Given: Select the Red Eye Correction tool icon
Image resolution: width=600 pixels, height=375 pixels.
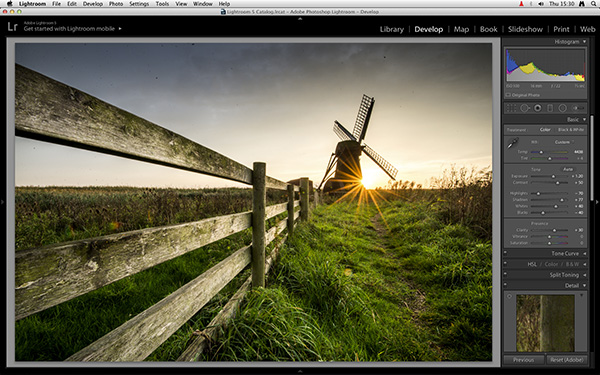Looking at the screenshot, I should pyautogui.click(x=537, y=108).
